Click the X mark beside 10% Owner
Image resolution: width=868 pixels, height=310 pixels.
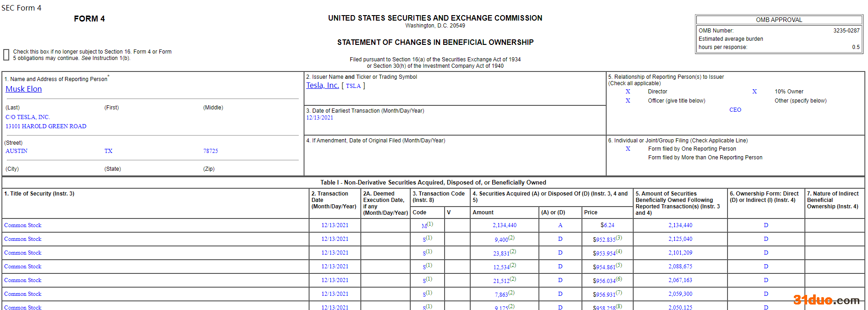point(754,92)
